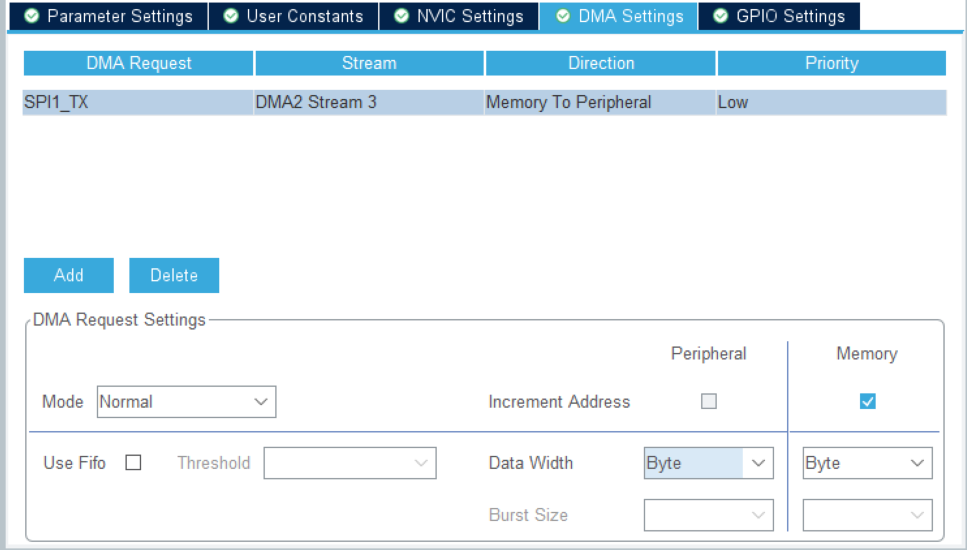The height and width of the screenshot is (550, 967).
Task: Switch to the NVIC Settings tab
Action: pos(459,16)
